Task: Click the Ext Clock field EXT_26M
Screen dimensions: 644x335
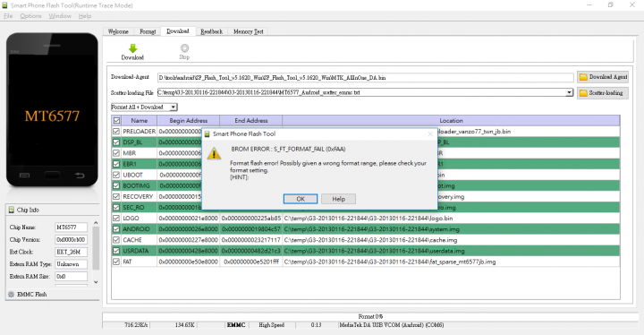Action: click(x=71, y=252)
